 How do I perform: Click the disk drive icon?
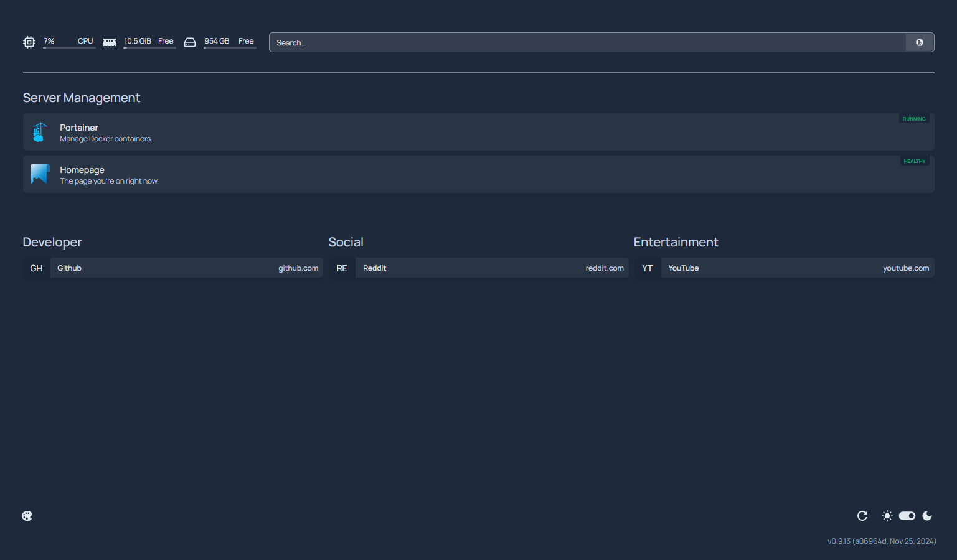(190, 42)
